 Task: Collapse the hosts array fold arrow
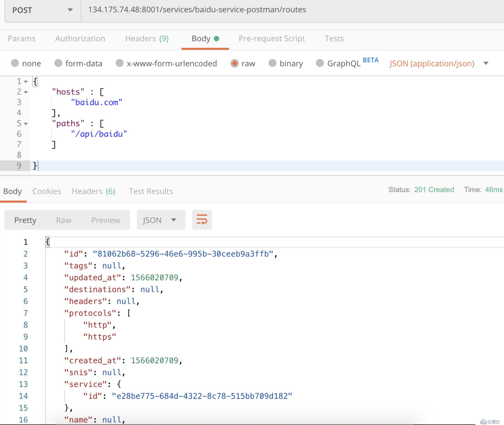click(26, 92)
